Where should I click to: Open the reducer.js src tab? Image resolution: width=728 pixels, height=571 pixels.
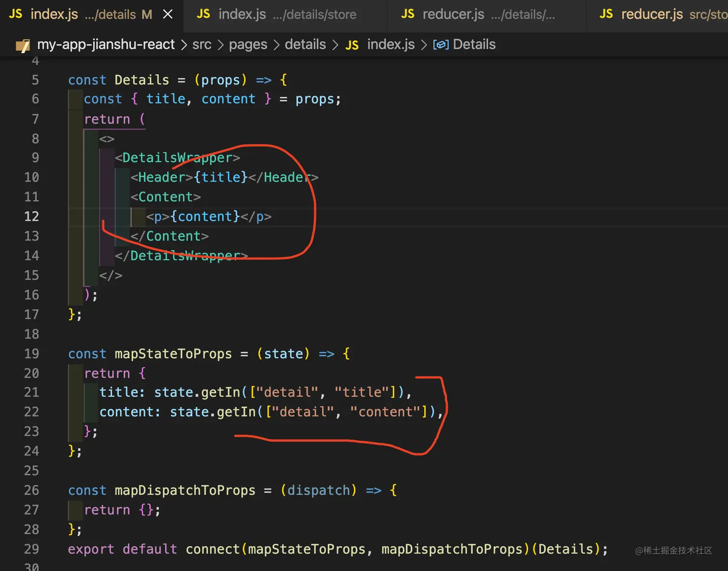pyautogui.click(x=657, y=14)
